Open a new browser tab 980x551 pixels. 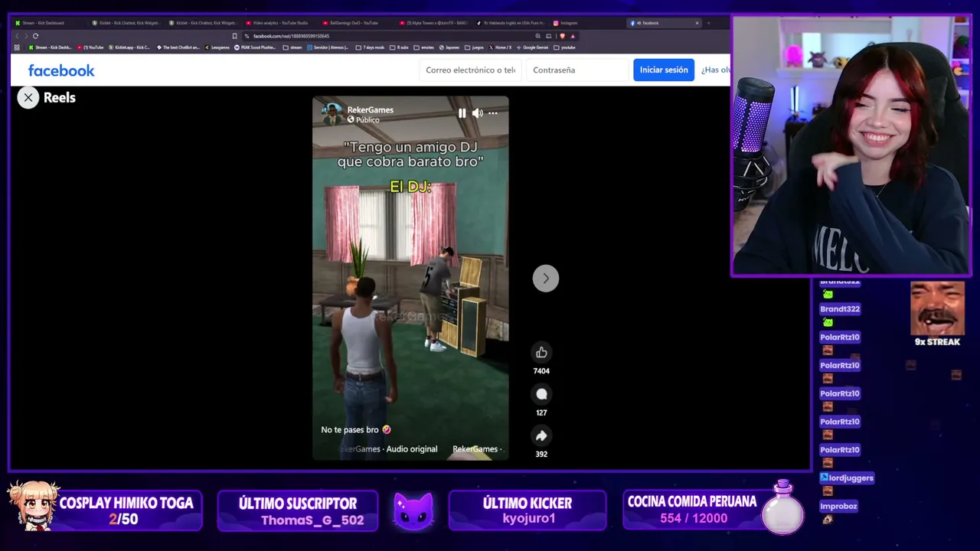coord(708,23)
